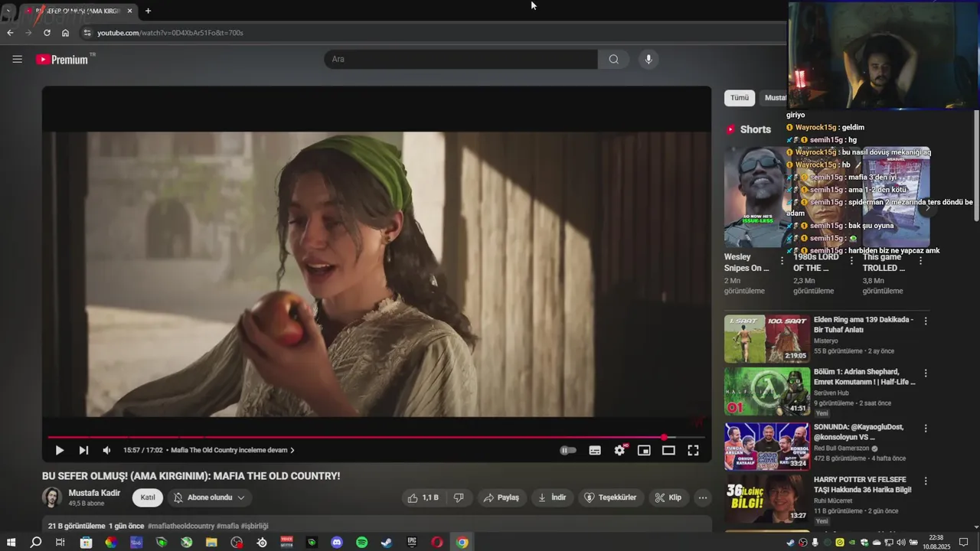Viewport: 980px width, 551px height.
Task: Open player settings gear
Action: click(619, 450)
